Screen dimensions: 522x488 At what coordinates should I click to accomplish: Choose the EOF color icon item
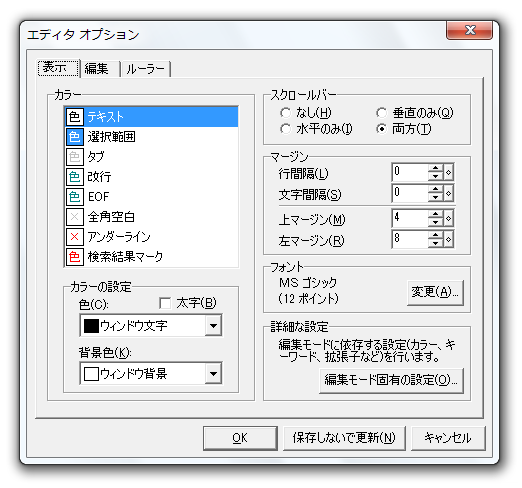tap(74, 197)
